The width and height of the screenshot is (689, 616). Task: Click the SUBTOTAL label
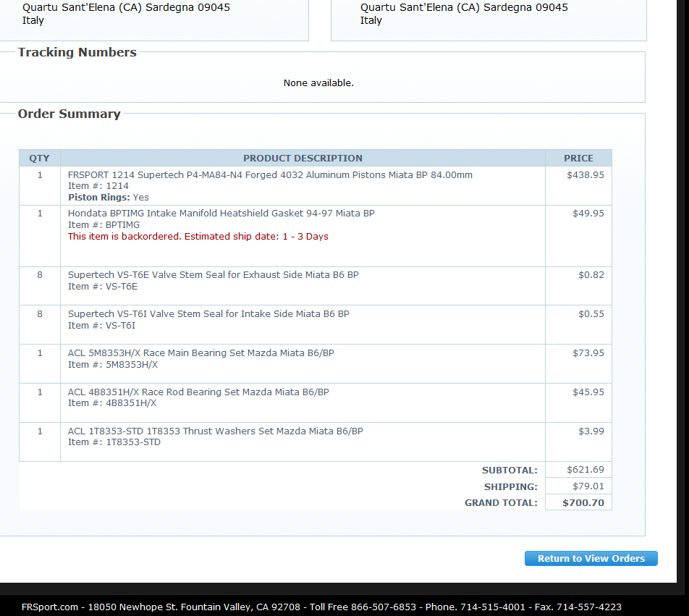point(510,470)
